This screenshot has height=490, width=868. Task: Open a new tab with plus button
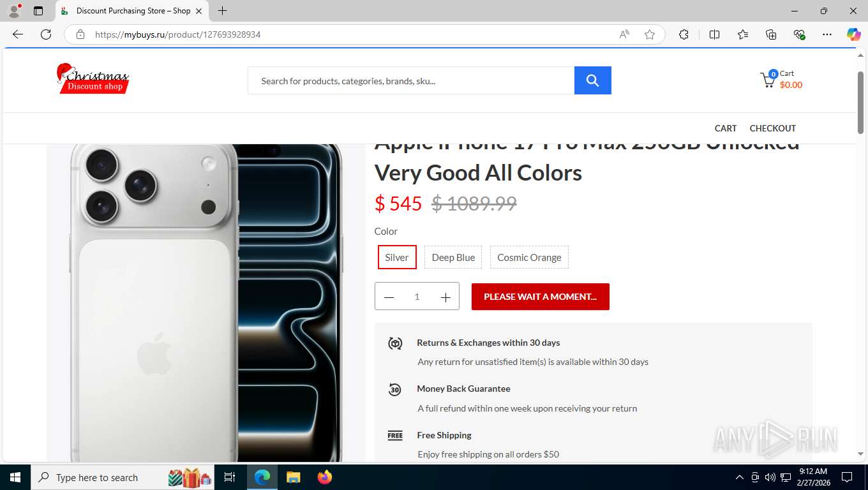pyautogui.click(x=222, y=11)
